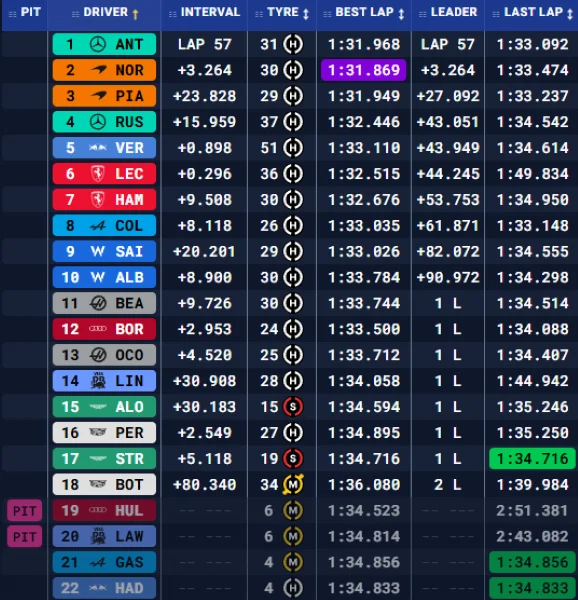Screen dimensions: 578x600
Task: Click the INTERVAL column header
Action: (210, 12)
